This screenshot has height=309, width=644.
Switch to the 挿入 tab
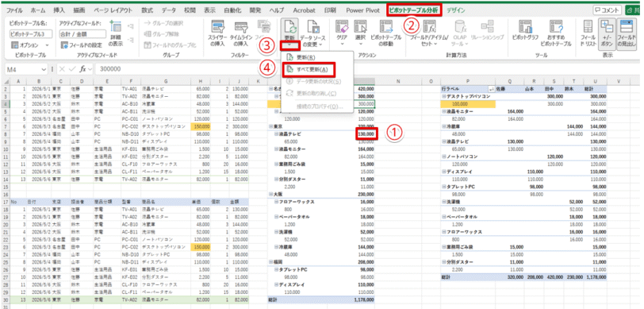coord(59,10)
